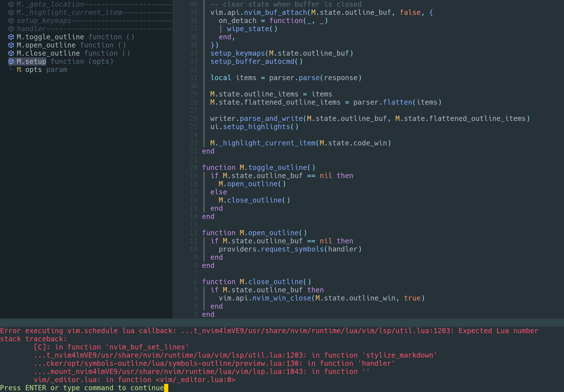
Task: Click the cube icon beside M._goto_location
Action: [x=11, y=4]
